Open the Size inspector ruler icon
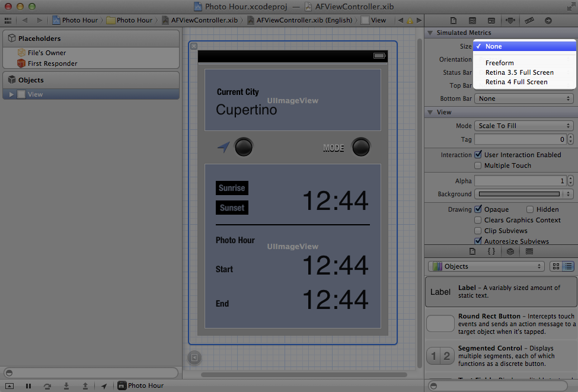578x392 pixels. [x=529, y=21]
